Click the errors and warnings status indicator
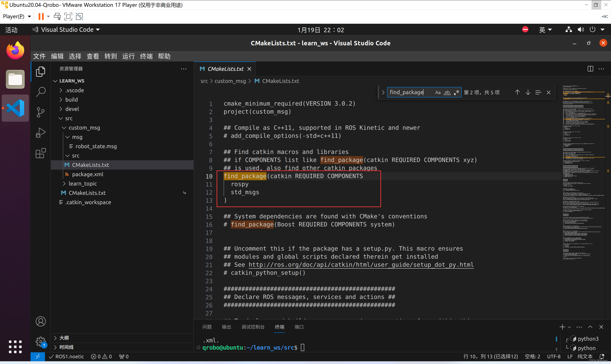This screenshot has width=611, height=364. tap(101, 356)
